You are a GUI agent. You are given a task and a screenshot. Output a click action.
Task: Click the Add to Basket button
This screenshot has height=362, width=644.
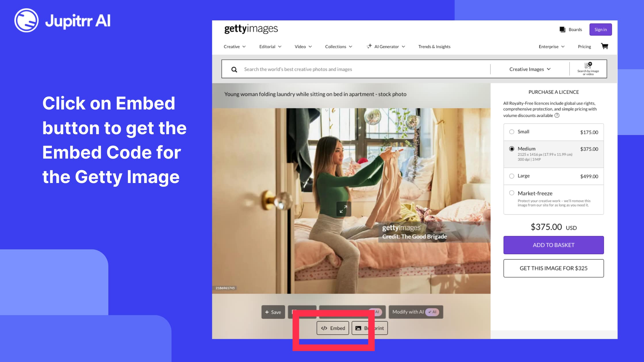[553, 245]
